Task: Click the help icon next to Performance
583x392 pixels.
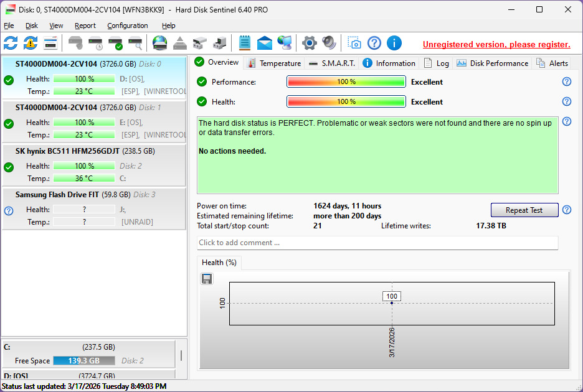Action: tap(567, 82)
